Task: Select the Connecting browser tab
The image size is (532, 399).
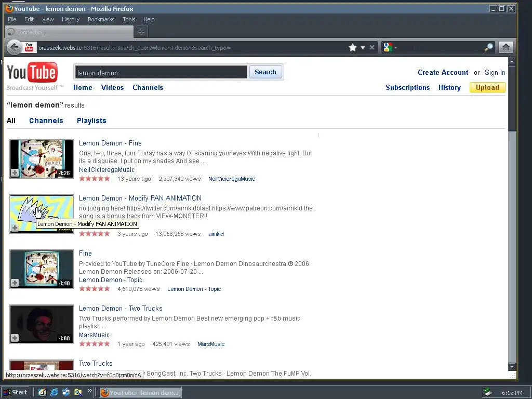Action: (69, 32)
